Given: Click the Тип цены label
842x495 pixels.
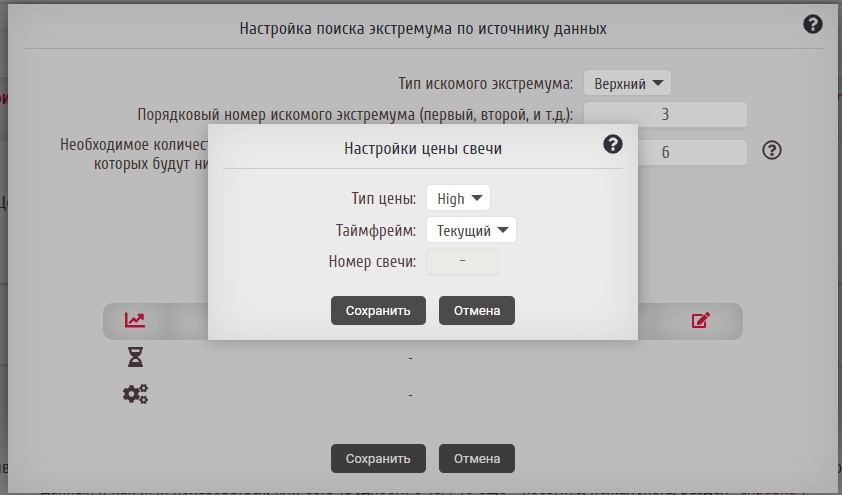Looking at the screenshot, I should coord(384,199).
